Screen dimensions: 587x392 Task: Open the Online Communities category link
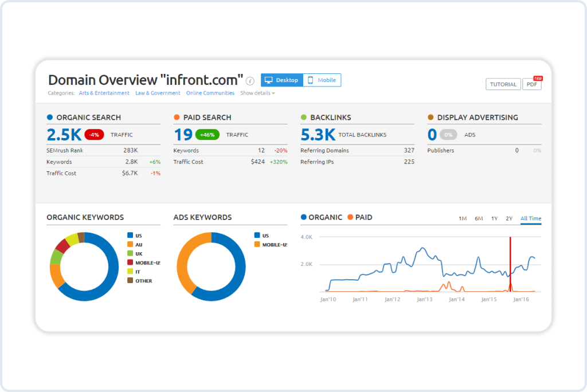210,93
